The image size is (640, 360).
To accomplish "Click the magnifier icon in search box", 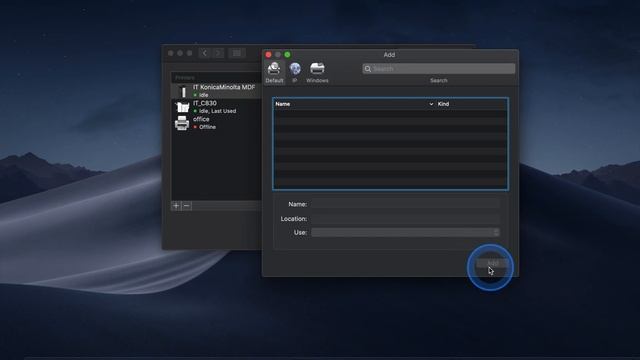I will click(x=367, y=69).
